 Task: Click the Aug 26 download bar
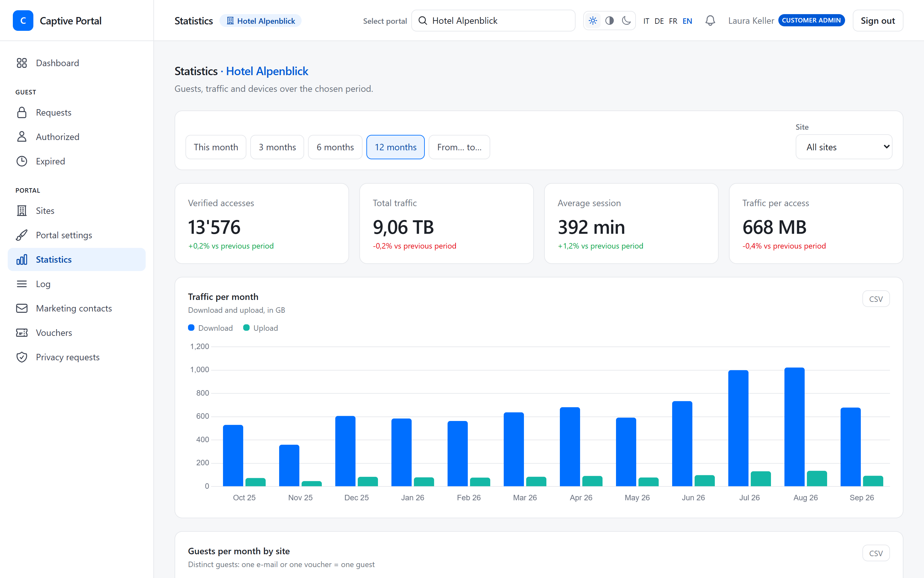click(x=794, y=427)
